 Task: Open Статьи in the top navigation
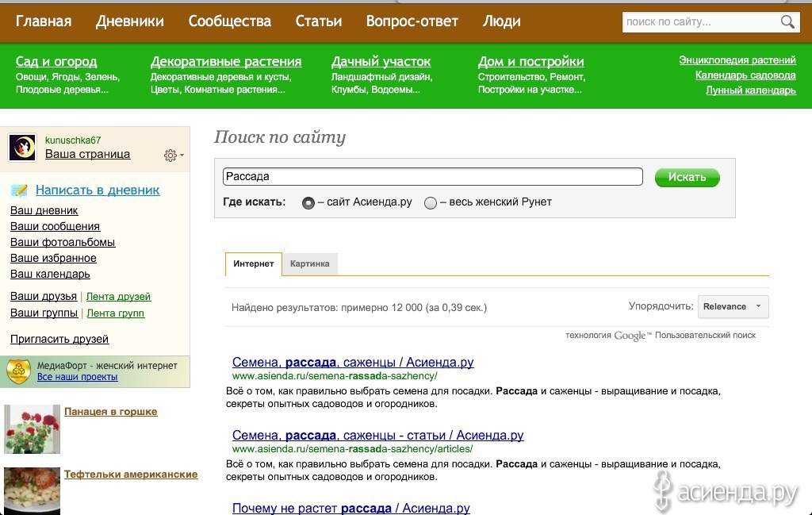pos(319,21)
